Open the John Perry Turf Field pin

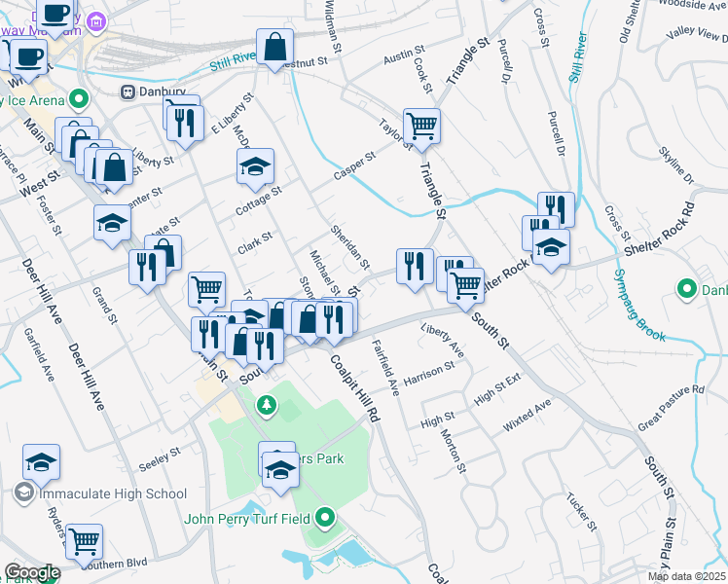pos(326,518)
